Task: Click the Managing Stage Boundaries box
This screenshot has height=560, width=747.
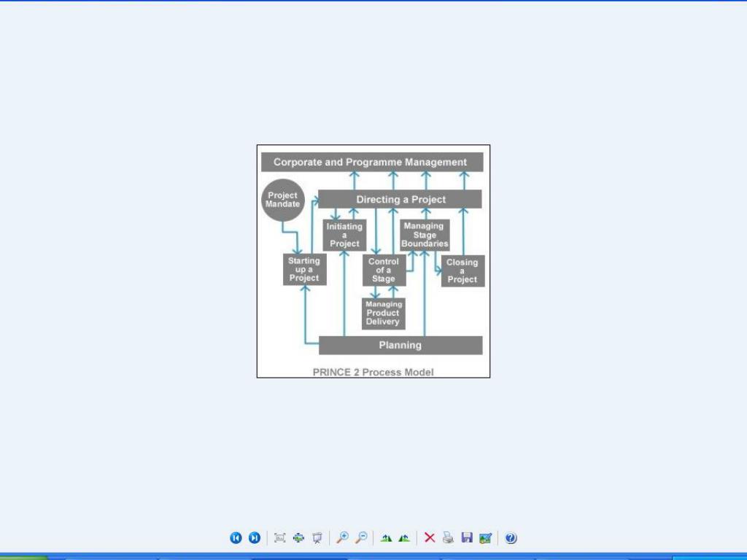Action: (x=425, y=235)
